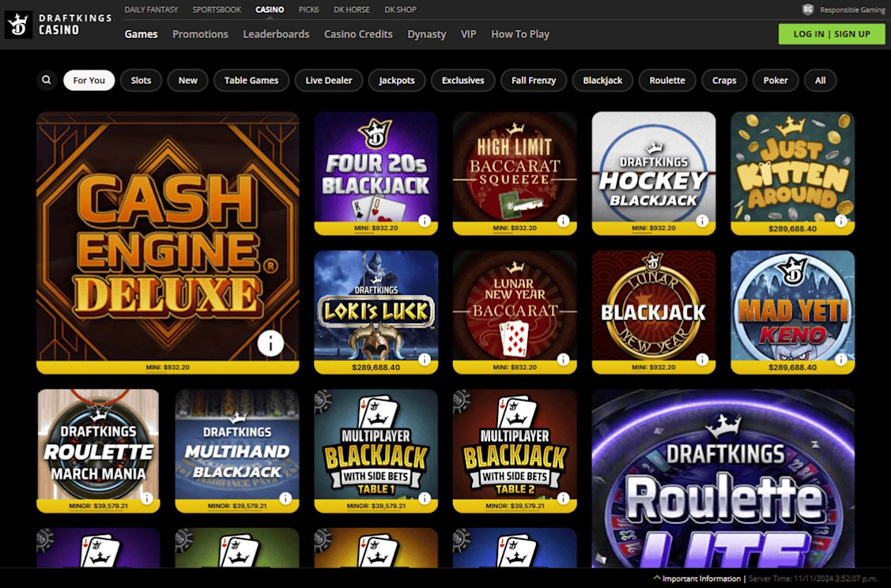Image resolution: width=891 pixels, height=588 pixels.
Task: Select the All games filter
Action: coord(821,80)
